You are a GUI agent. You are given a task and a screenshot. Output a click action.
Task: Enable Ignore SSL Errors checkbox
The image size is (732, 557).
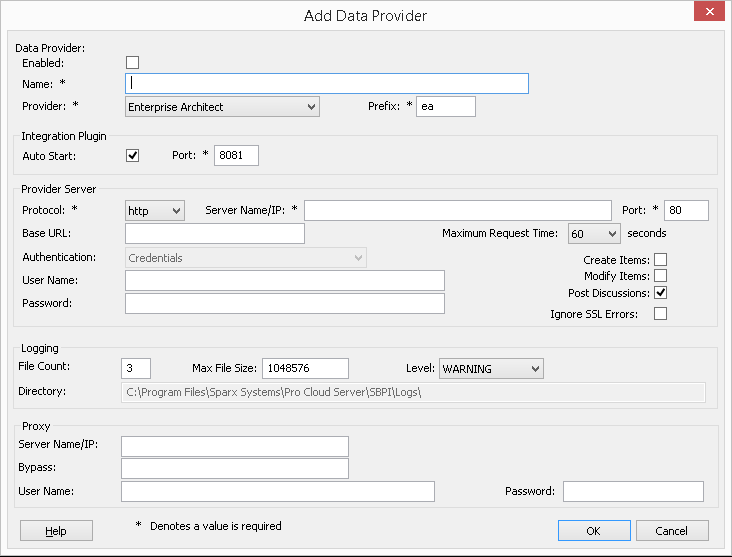[660, 313]
